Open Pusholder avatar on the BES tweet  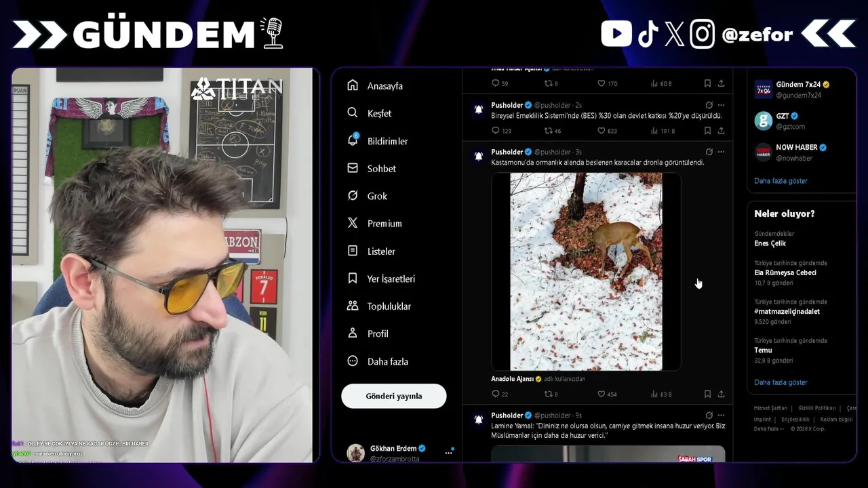tap(478, 109)
